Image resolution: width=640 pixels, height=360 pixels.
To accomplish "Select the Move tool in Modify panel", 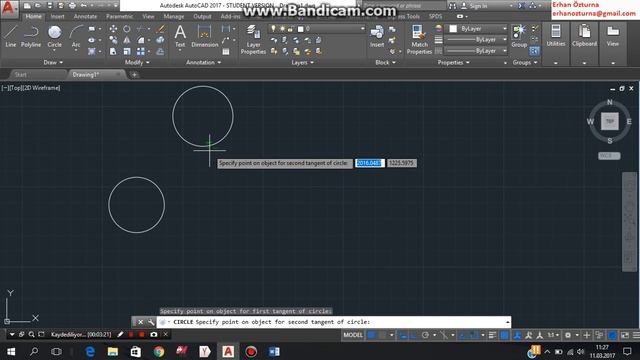I will pyautogui.click(x=113, y=29).
